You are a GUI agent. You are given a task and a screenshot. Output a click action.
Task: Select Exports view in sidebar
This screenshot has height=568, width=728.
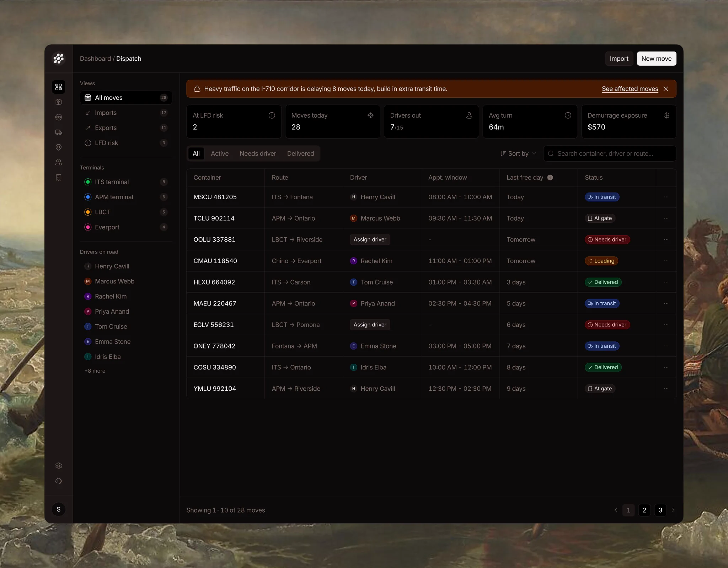coord(126,128)
